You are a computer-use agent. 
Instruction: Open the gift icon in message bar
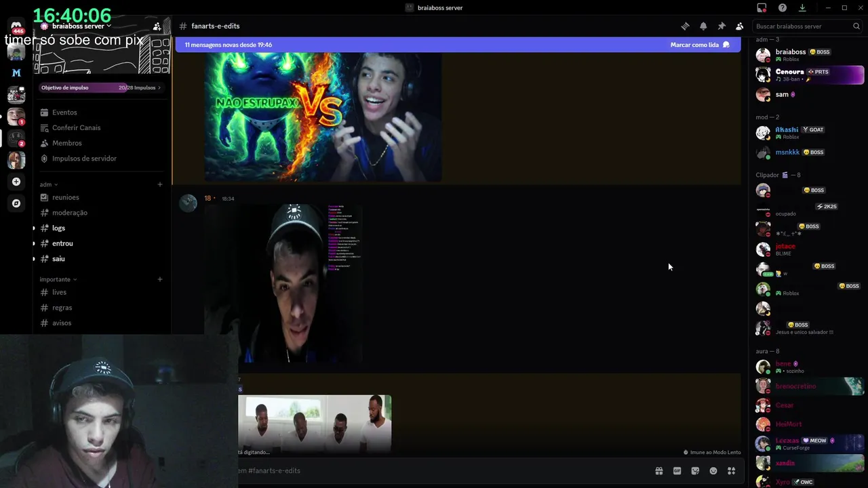(x=658, y=470)
